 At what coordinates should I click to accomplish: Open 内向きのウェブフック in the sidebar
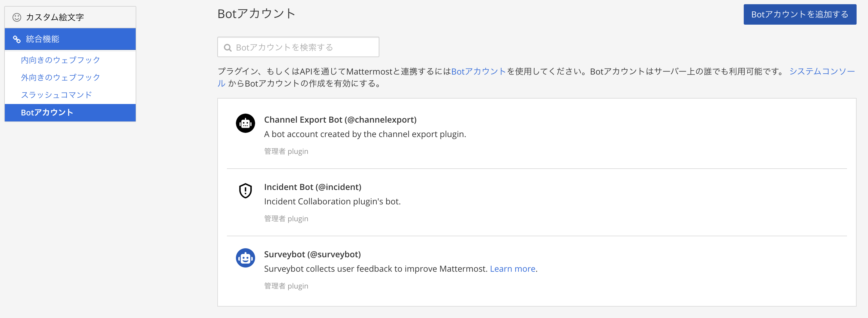(61, 60)
